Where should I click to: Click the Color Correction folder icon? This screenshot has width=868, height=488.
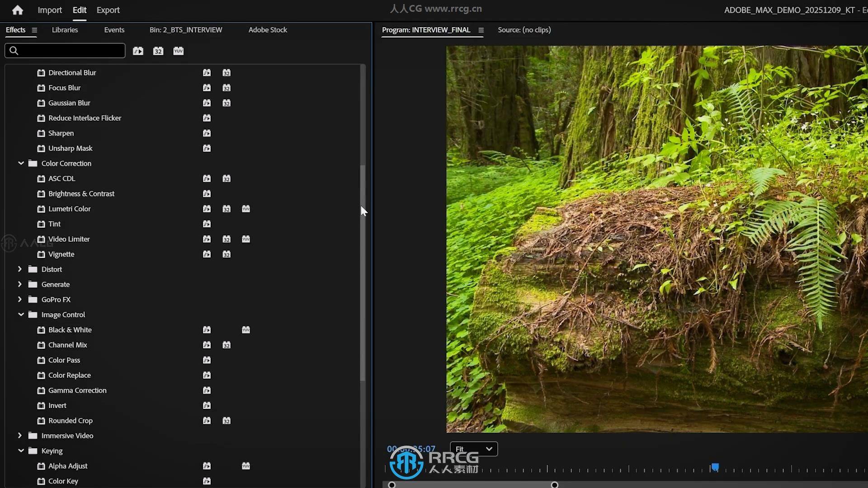33,164
